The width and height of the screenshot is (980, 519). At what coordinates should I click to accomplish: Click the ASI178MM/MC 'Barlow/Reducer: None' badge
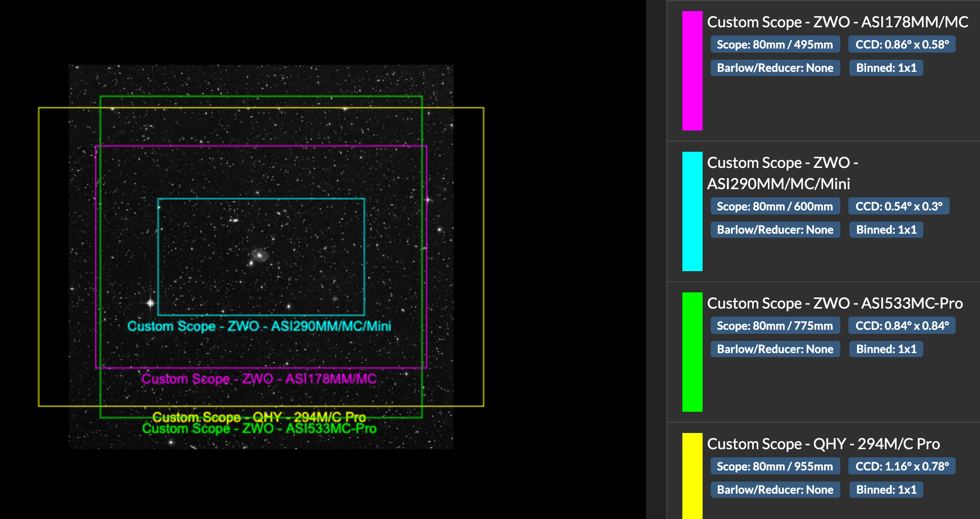click(775, 68)
